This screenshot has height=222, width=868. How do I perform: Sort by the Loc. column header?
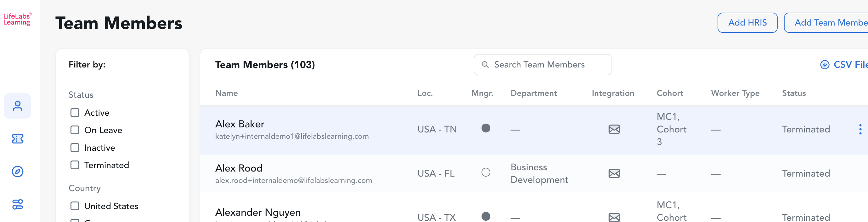pos(425,93)
